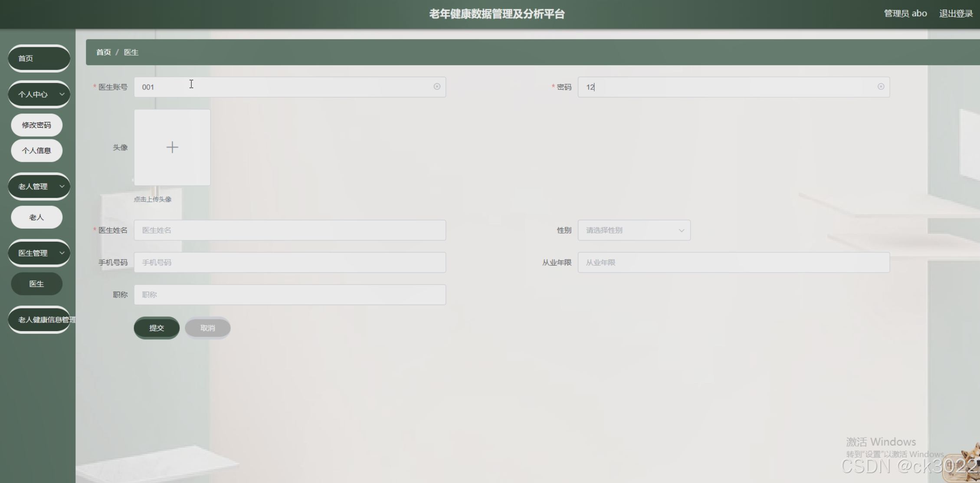Go to 首页 in the sidebar
Viewport: 980px width, 483px height.
(39, 58)
